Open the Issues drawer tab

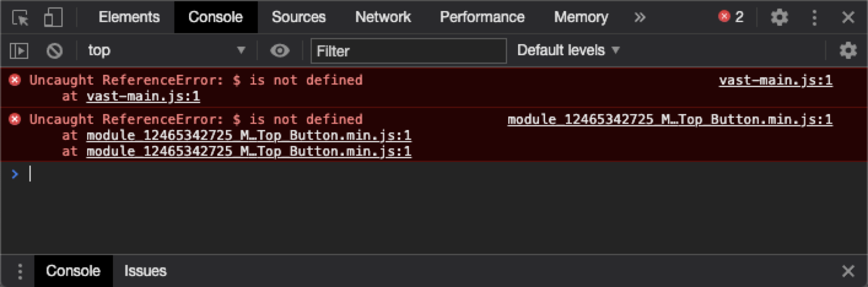[145, 271]
